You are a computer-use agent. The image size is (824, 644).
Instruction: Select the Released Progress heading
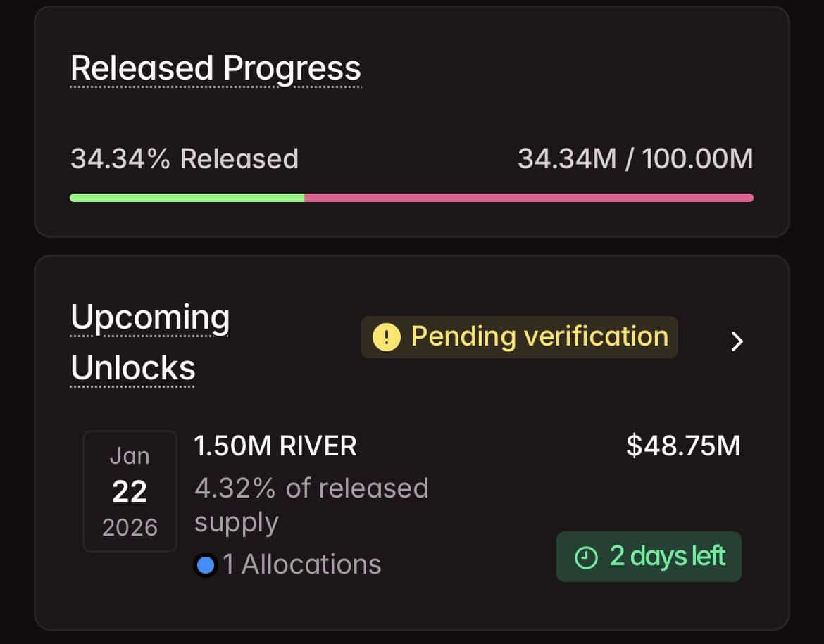216,68
